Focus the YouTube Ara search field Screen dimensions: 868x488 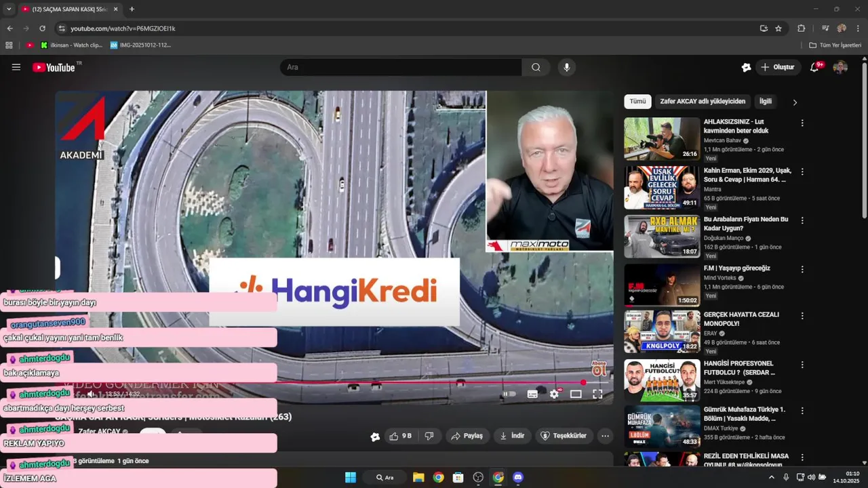pos(401,67)
